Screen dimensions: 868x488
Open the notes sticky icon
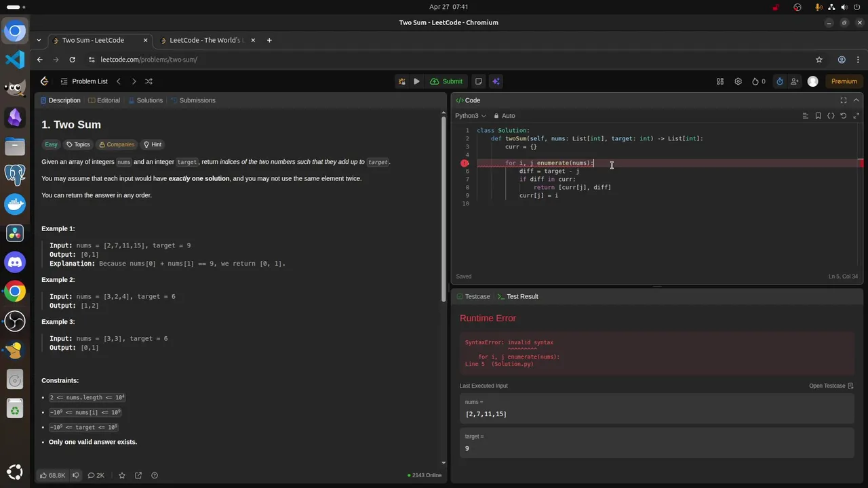(479, 81)
